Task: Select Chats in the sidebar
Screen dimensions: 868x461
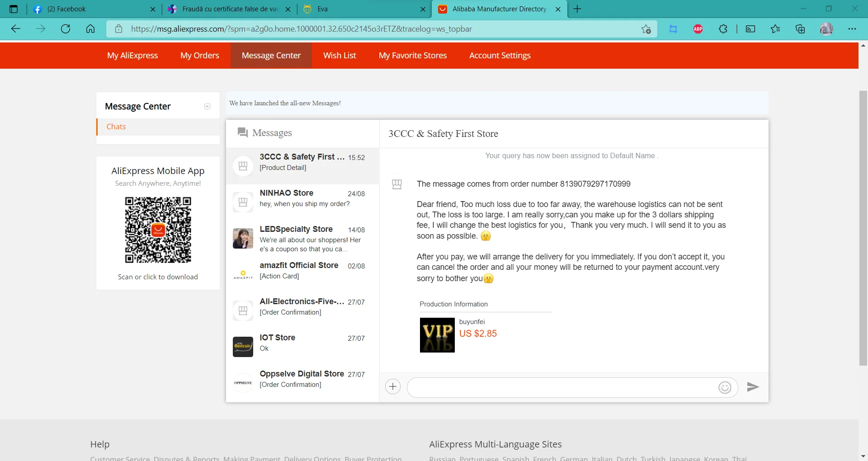Action: [158, 127]
